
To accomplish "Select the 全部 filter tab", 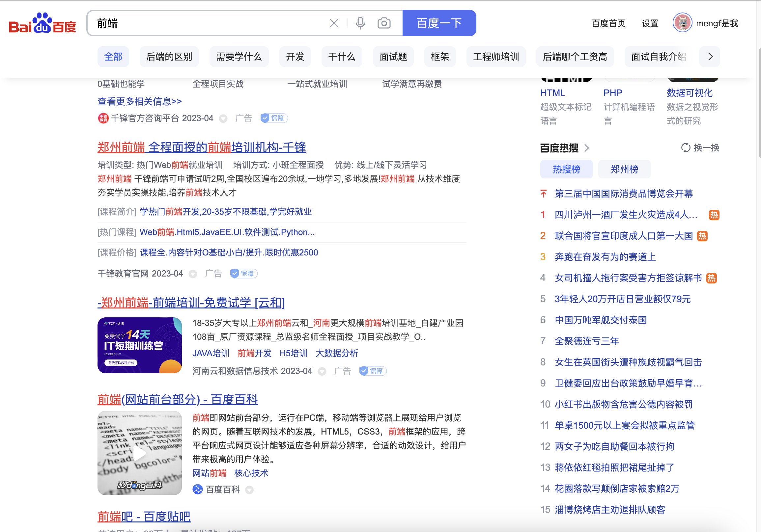I will 113,57.
